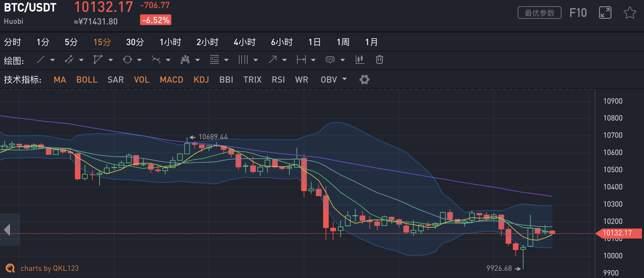The height and width of the screenshot is (278, 644).
Task: Select the candlestick chart style icon
Action: 360,59
